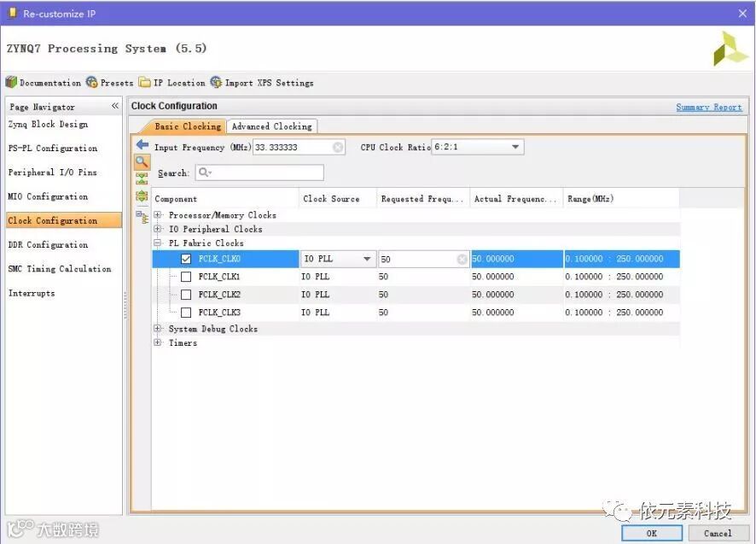Click the Actual Frequency column header
This screenshot has height=544, width=756.
point(516,198)
